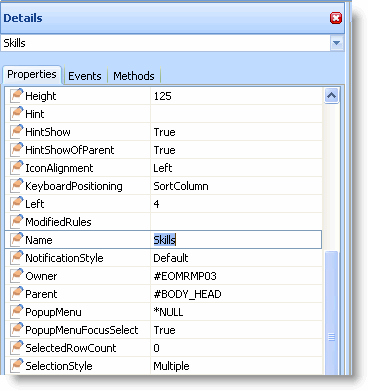368x391 pixels.
Task: Switch to the Properties tab
Action: pyautogui.click(x=32, y=74)
